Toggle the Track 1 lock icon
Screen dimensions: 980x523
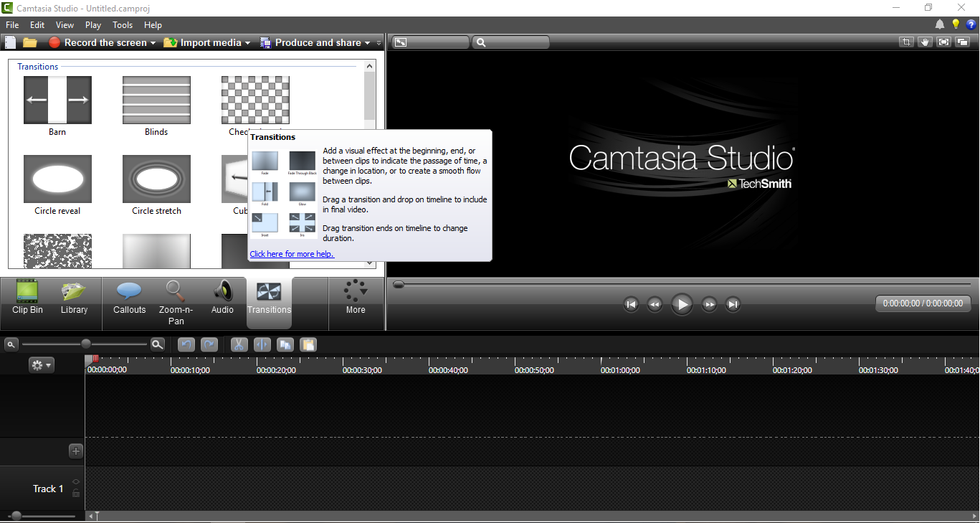(76, 493)
